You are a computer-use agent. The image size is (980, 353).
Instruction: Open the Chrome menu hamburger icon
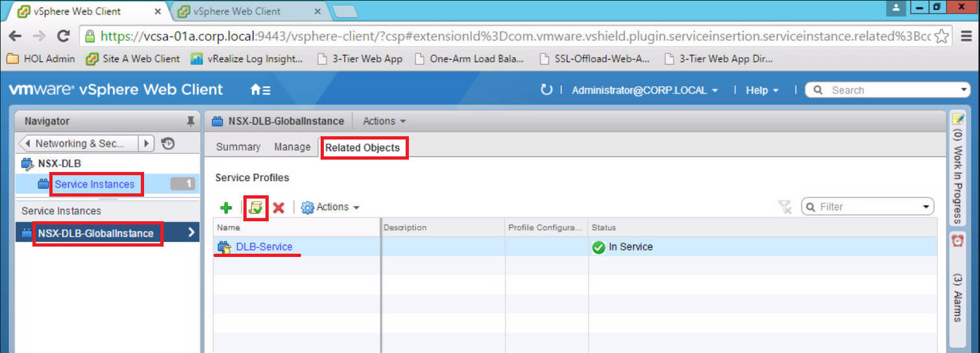click(965, 36)
